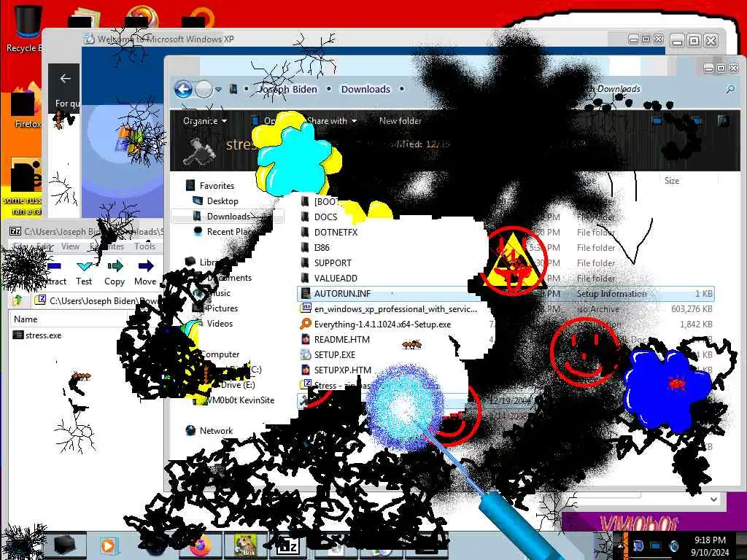Select the SETUPXP.HTM file

pyautogui.click(x=342, y=370)
